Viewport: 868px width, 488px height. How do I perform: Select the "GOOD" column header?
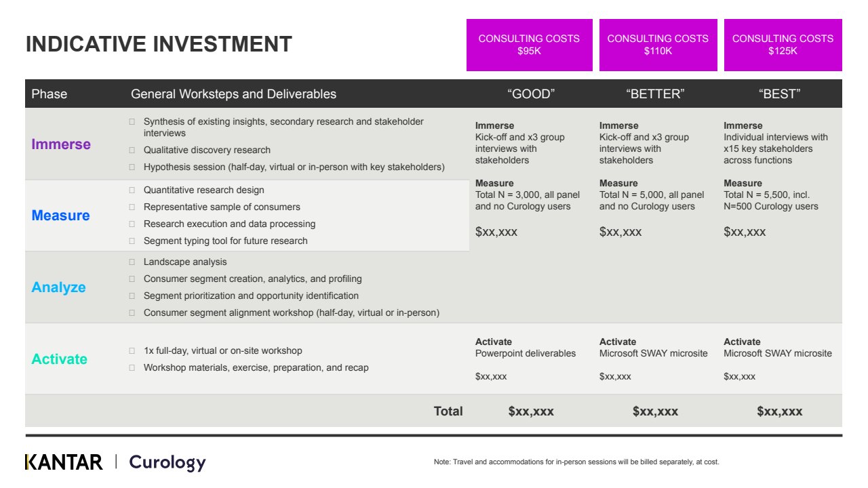[x=530, y=94]
